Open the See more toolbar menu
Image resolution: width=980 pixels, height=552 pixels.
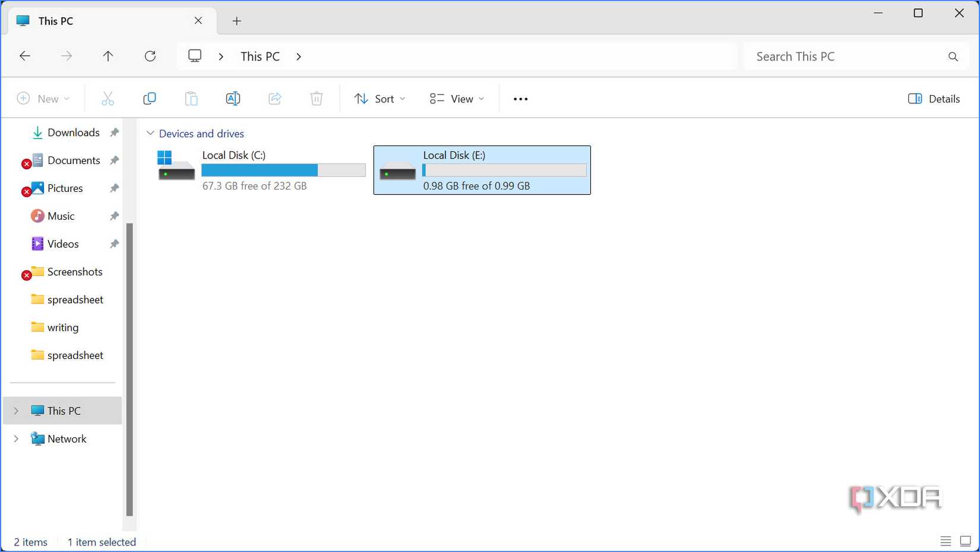pyautogui.click(x=520, y=98)
